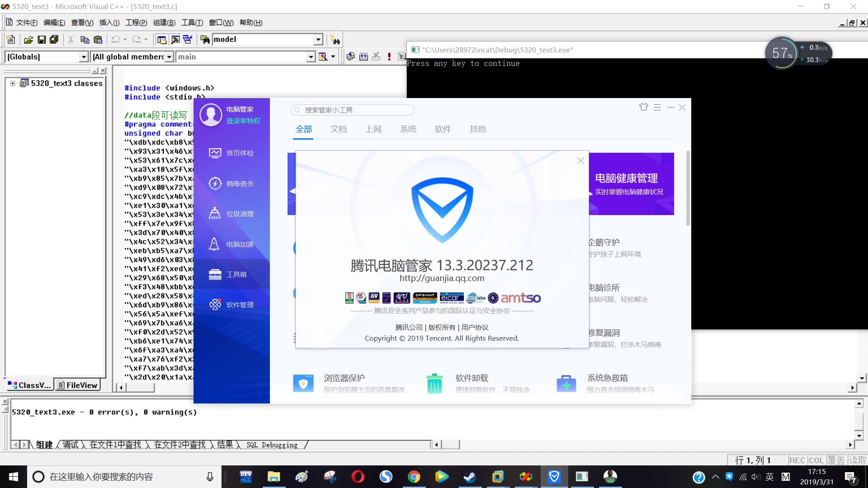Click the 用户协议 link in about dialog
868x488 pixels.
[475, 327]
